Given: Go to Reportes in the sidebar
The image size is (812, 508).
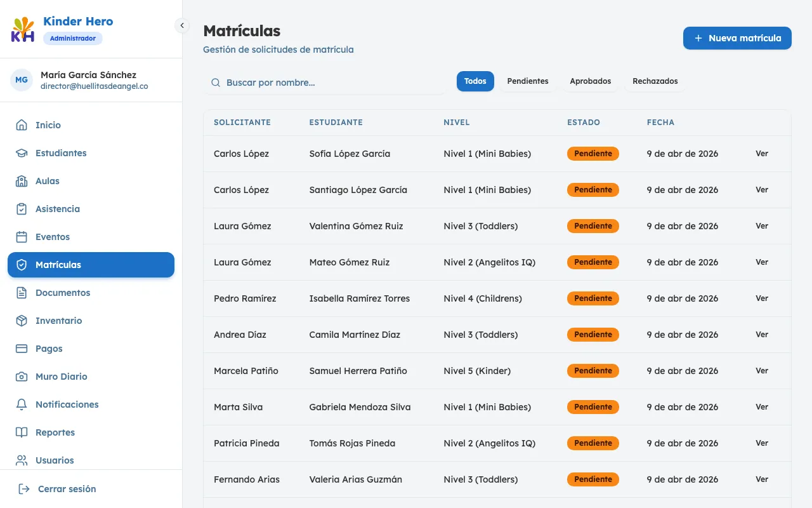Looking at the screenshot, I should 55,432.
